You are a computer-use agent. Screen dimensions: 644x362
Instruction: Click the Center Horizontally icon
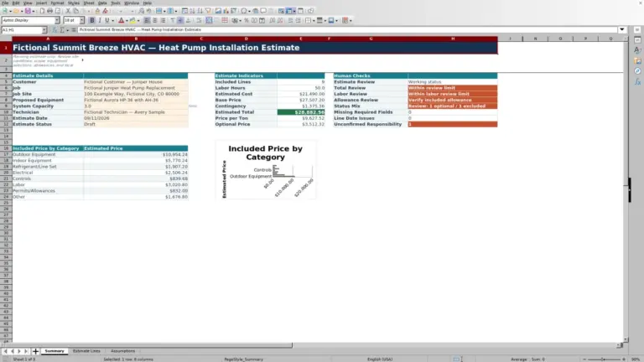click(x=155, y=20)
